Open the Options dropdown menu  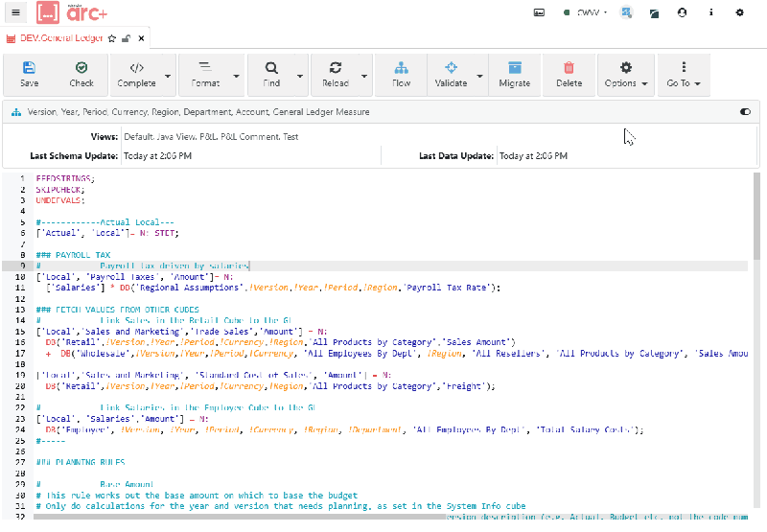coord(626,75)
